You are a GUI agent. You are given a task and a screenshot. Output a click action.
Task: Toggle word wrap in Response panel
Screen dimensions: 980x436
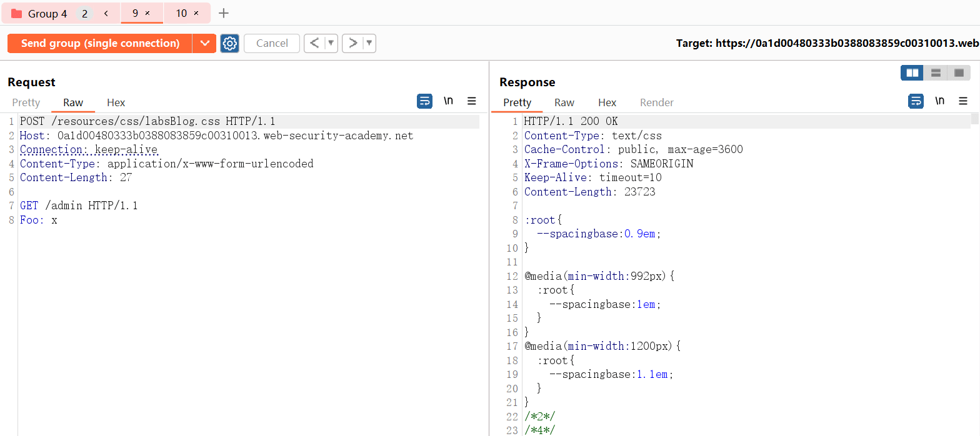(916, 101)
